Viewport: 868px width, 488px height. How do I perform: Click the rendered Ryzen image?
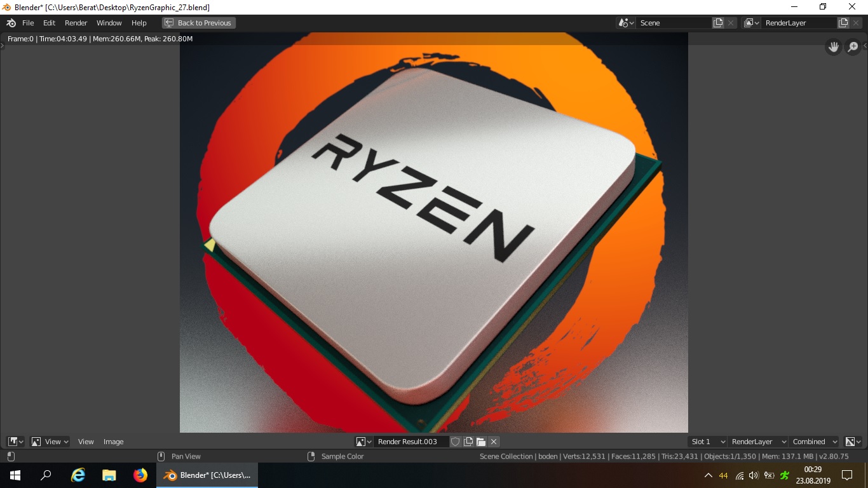(x=433, y=233)
